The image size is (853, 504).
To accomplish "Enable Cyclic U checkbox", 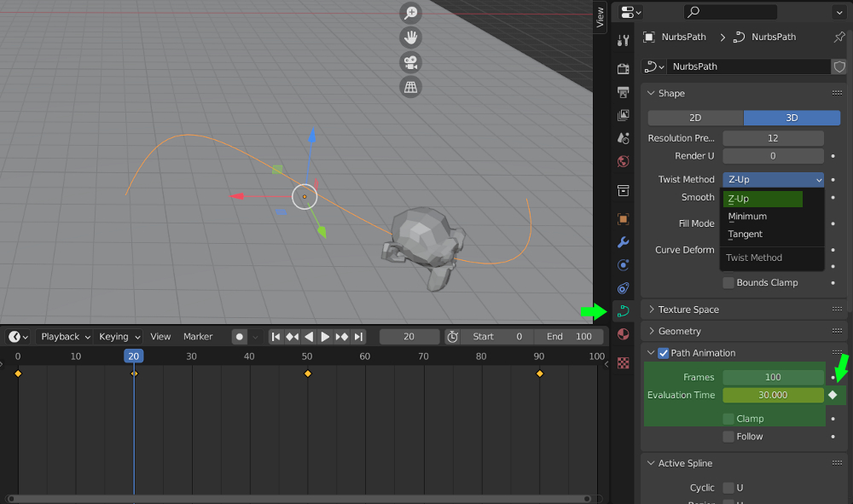I will 728,488.
